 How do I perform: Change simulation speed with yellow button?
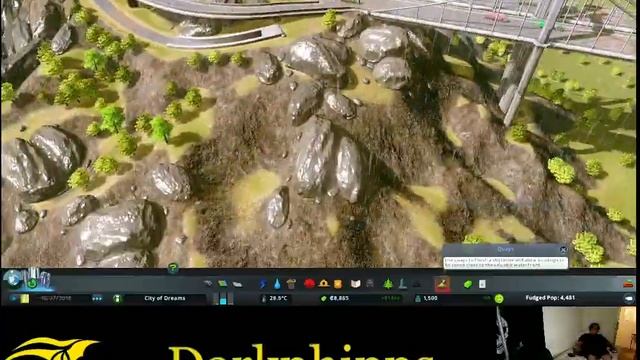(25, 299)
